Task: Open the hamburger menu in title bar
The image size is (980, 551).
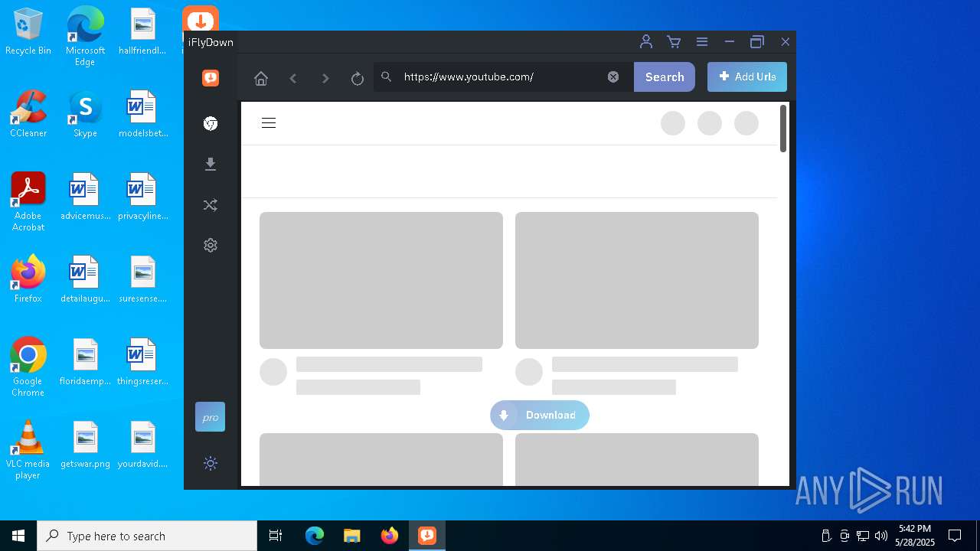Action: tap(702, 42)
